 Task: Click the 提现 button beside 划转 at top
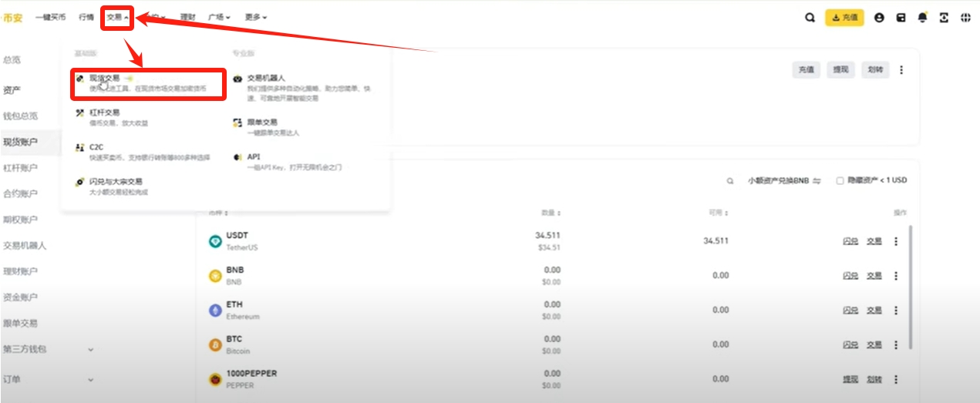click(x=840, y=69)
